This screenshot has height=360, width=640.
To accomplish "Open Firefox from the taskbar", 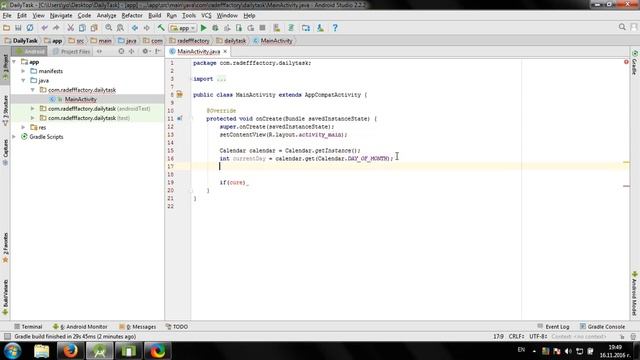I will (70, 351).
